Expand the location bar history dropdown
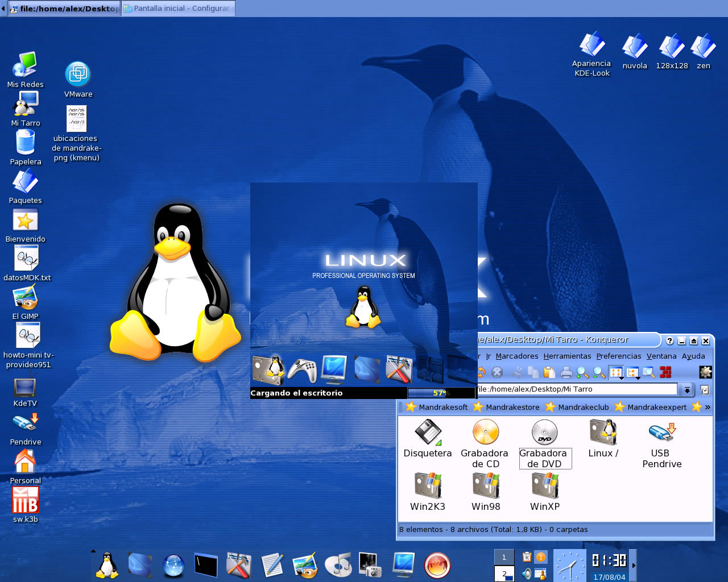The width and height of the screenshot is (728, 582). coord(688,389)
